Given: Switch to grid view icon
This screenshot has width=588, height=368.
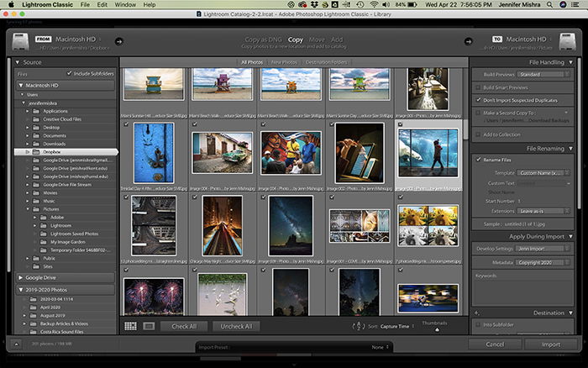Looking at the screenshot, I should 130,326.
